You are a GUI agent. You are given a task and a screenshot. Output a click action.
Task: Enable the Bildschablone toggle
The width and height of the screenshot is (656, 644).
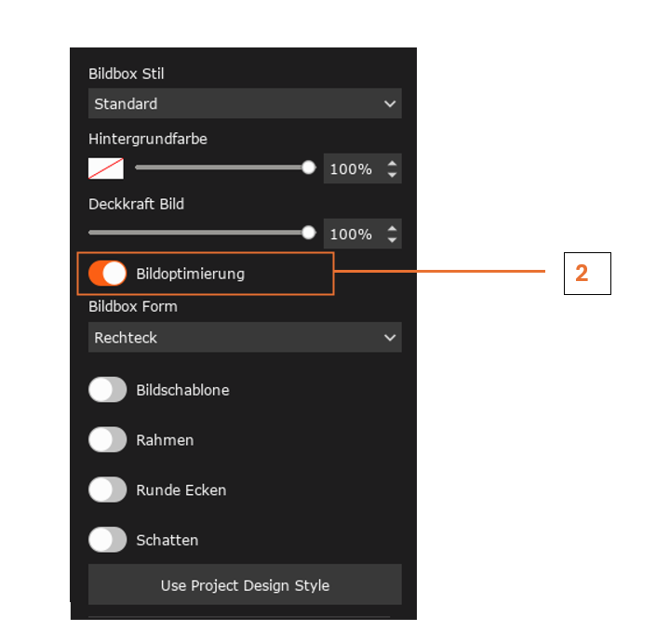pos(108,390)
